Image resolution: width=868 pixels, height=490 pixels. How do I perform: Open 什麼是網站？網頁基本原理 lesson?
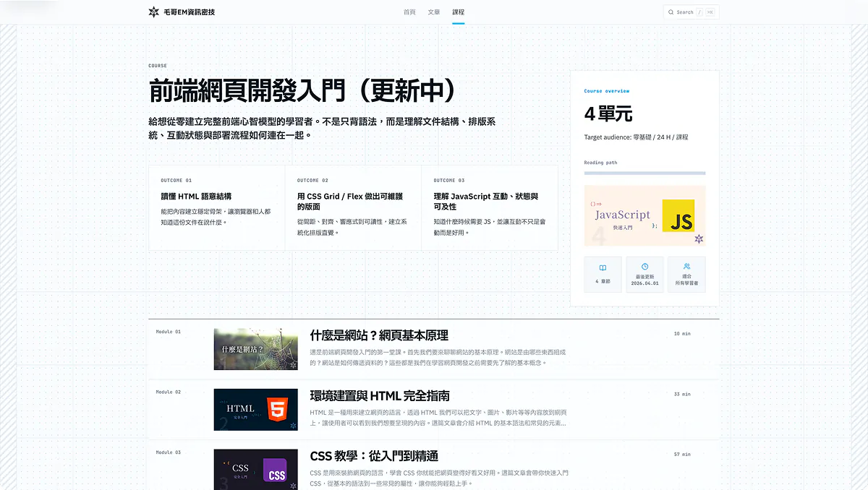(379, 335)
